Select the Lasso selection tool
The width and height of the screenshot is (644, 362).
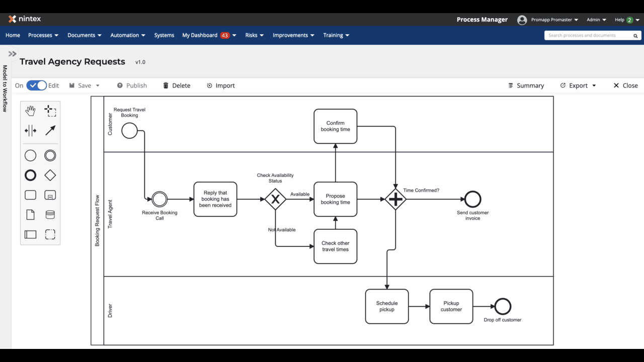pos(50,111)
